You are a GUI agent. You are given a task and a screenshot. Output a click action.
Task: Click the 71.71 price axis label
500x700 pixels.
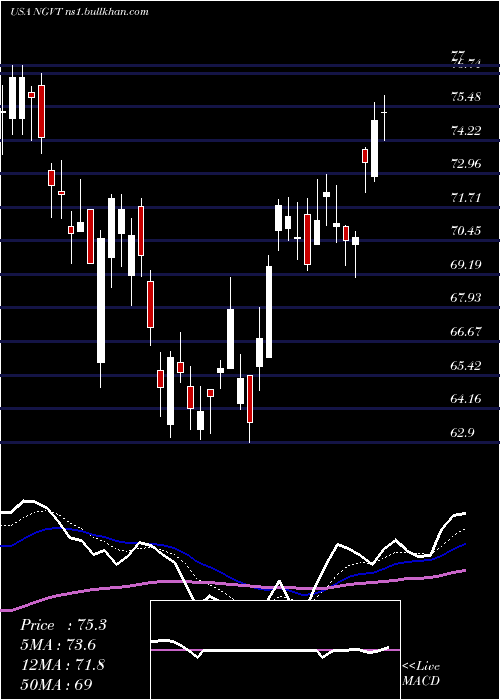466,198
